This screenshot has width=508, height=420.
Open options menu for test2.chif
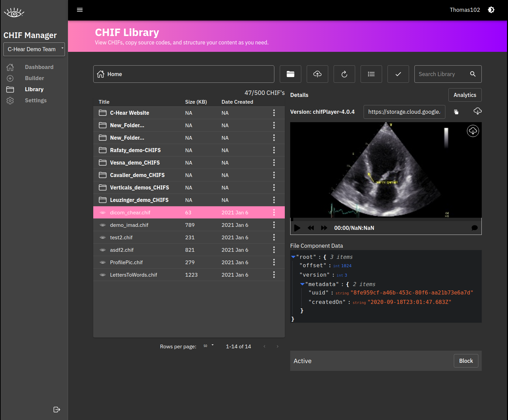point(274,237)
